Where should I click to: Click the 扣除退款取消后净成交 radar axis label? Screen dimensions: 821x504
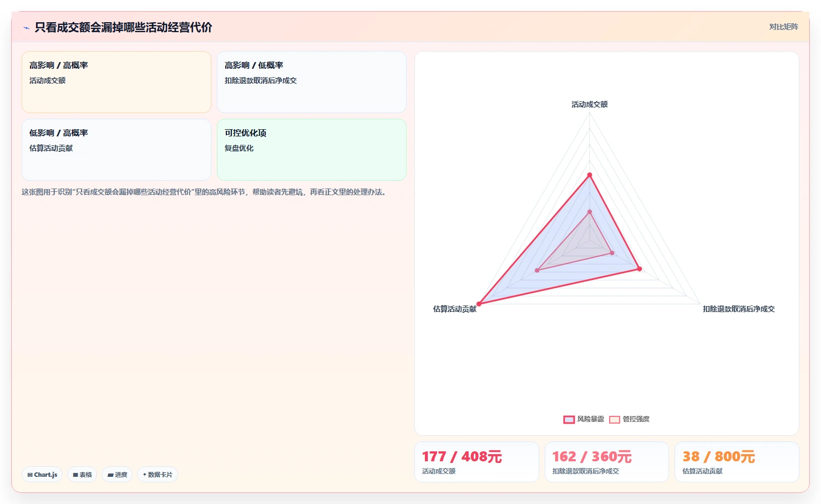coord(739,309)
